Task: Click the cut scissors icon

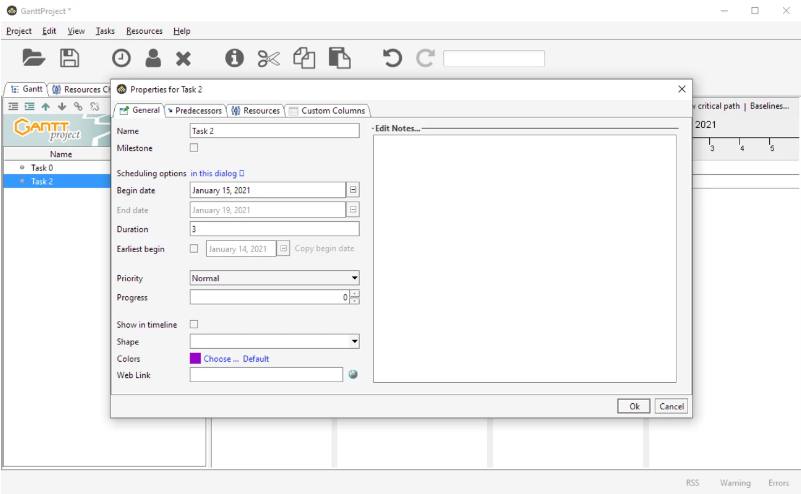Action: 268,59
